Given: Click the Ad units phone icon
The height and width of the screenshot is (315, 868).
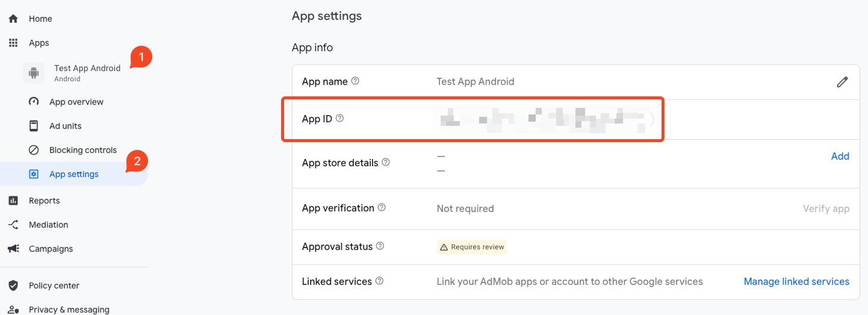Looking at the screenshot, I should click(34, 126).
